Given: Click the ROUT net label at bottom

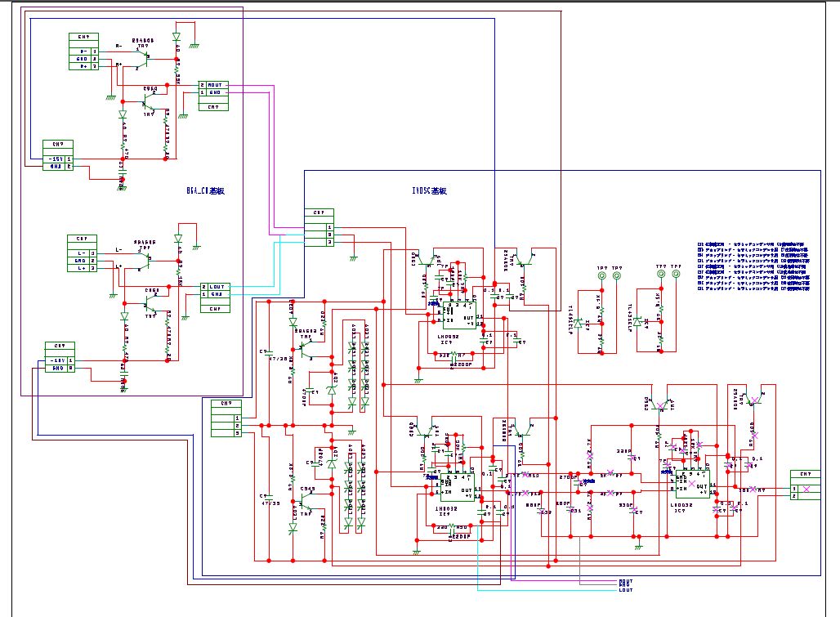Looking at the screenshot, I should click(626, 581).
